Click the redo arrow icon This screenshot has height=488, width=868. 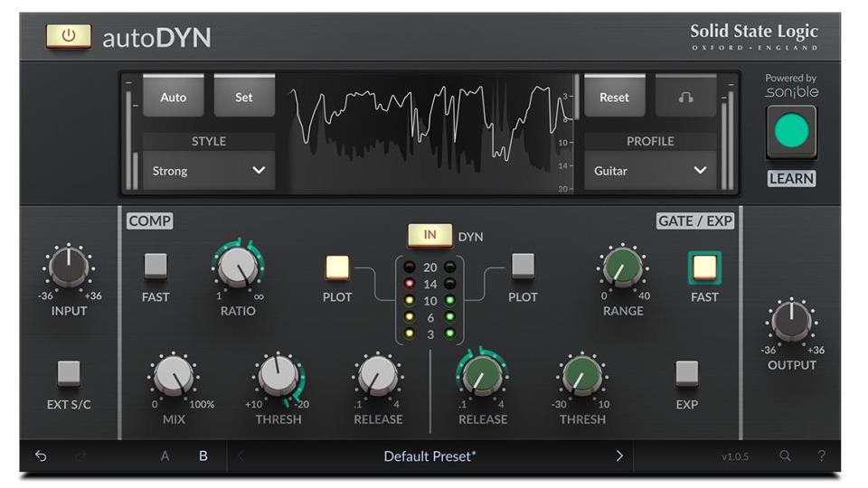click(x=80, y=455)
